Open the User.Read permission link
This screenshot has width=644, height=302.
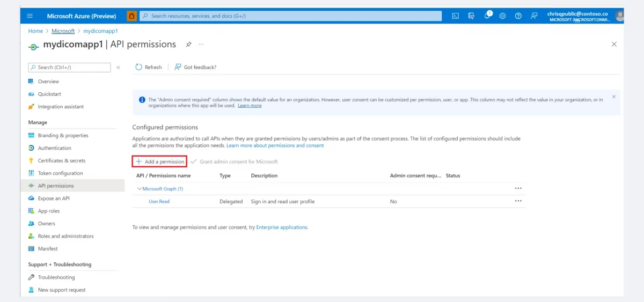[x=159, y=202]
